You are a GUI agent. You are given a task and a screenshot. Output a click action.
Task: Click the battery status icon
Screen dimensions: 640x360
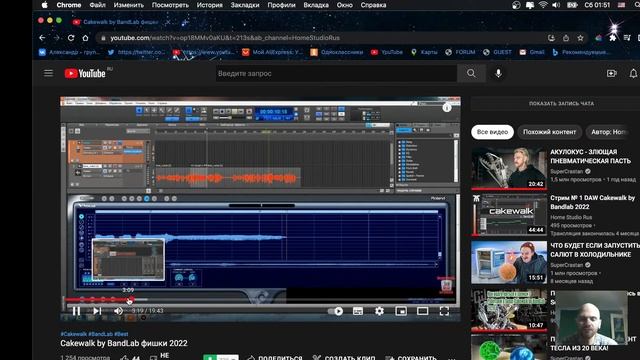click(572, 5)
